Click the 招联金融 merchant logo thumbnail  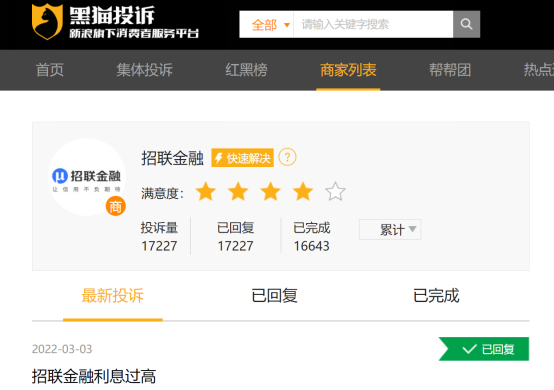pyautogui.click(x=87, y=177)
